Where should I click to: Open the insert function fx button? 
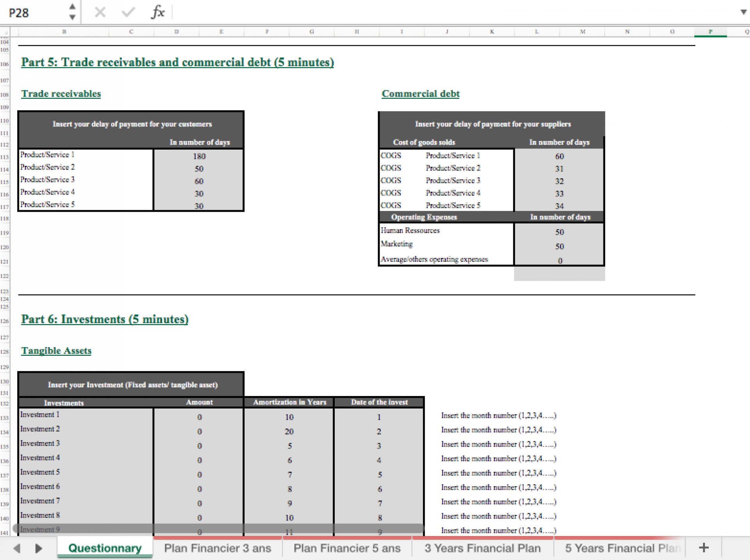tap(158, 12)
